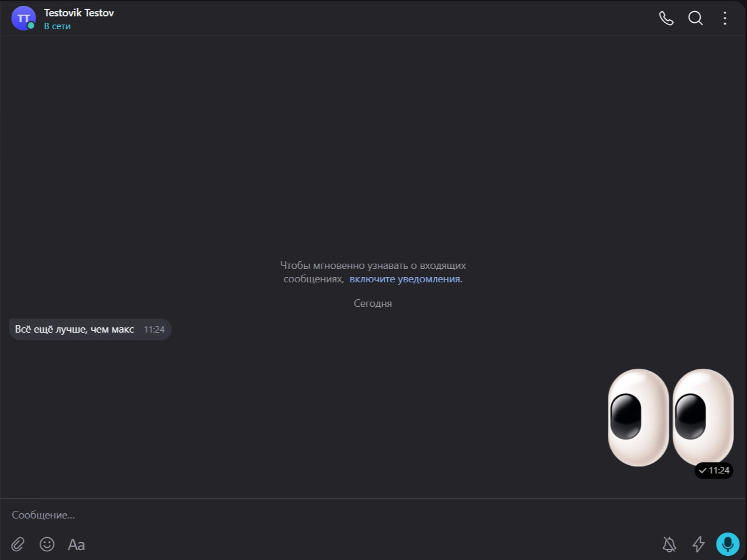The width and height of the screenshot is (747, 560).
Task: Record a voice message with the microphone
Action: pyautogui.click(x=728, y=544)
